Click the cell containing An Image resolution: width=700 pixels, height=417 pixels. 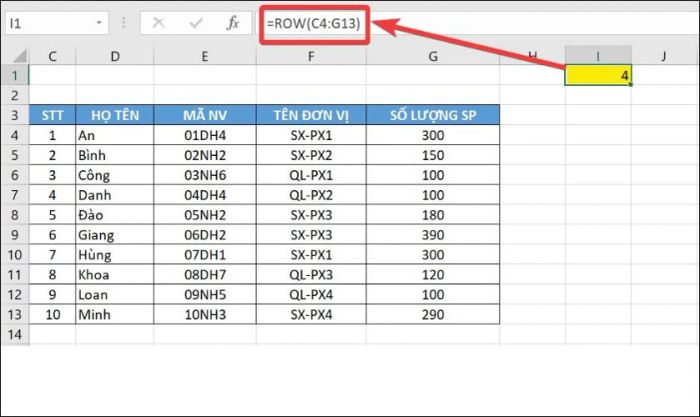(115, 135)
